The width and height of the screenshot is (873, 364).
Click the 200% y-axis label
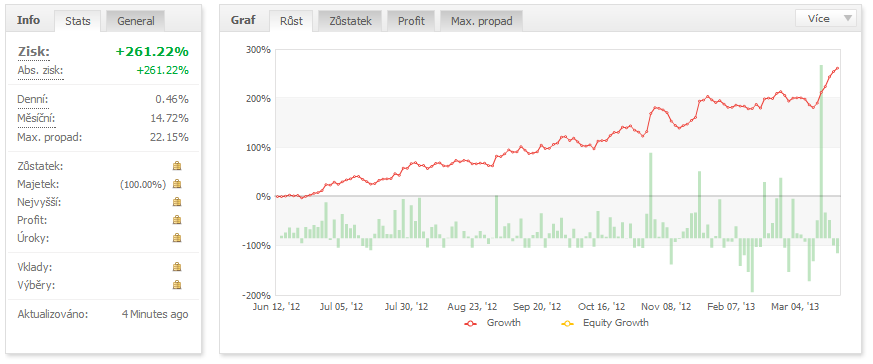tap(258, 99)
